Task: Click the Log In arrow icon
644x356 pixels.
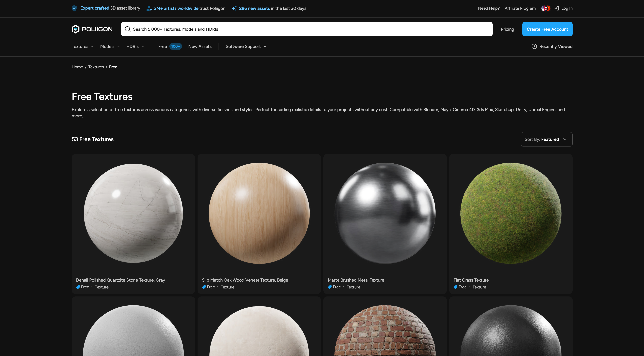Action: (556, 8)
